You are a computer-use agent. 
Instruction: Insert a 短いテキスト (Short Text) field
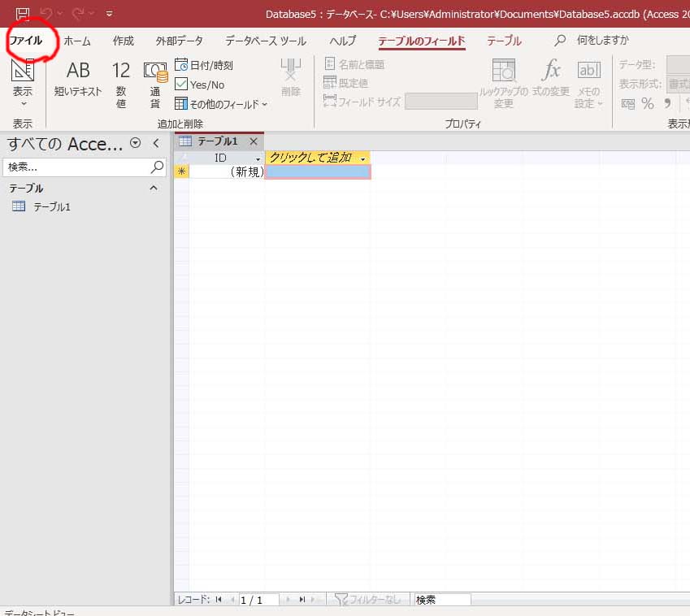[78, 80]
